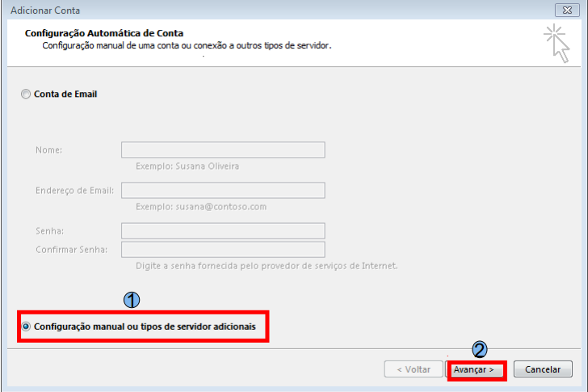Select Configuração manual ou tipos de servidor adicionais

(27, 327)
